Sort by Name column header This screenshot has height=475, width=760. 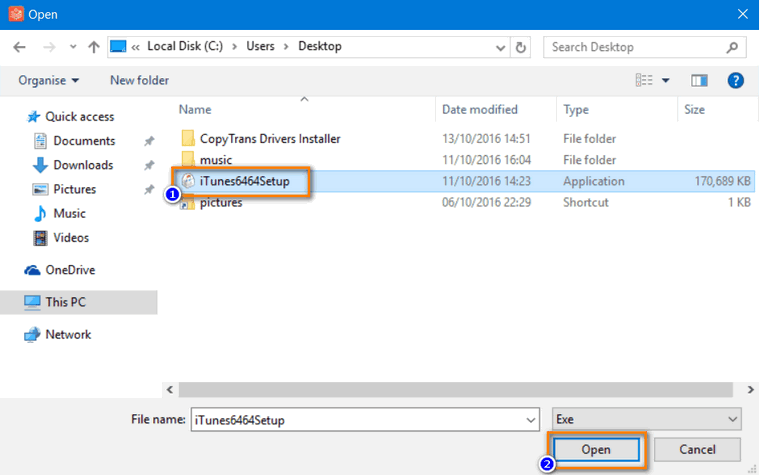(195, 110)
